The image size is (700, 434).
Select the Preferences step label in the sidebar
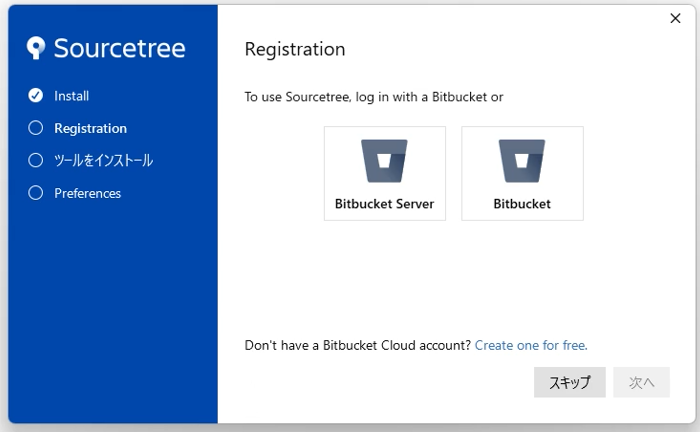[87, 193]
